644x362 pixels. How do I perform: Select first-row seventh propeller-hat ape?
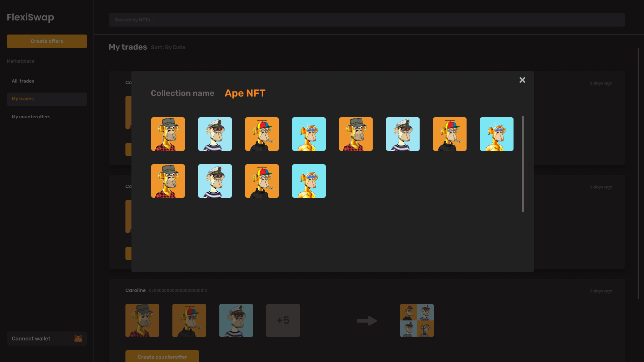click(x=450, y=134)
